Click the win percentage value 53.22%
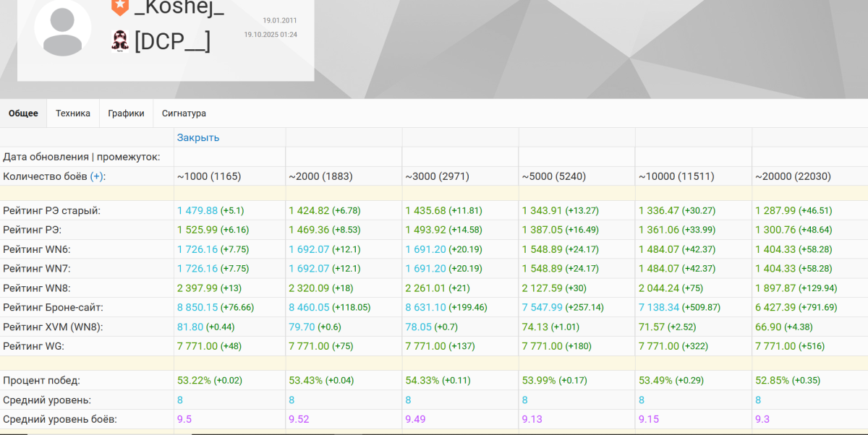 tap(194, 380)
